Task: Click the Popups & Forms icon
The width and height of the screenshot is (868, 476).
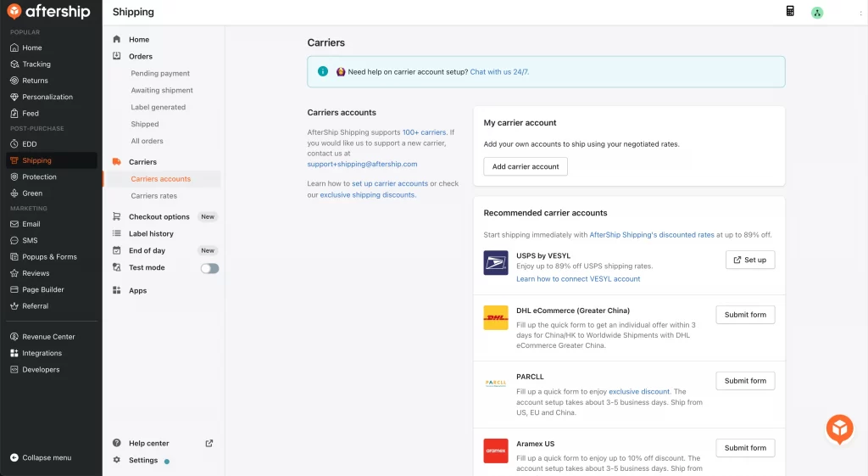Action: click(14, 256)
